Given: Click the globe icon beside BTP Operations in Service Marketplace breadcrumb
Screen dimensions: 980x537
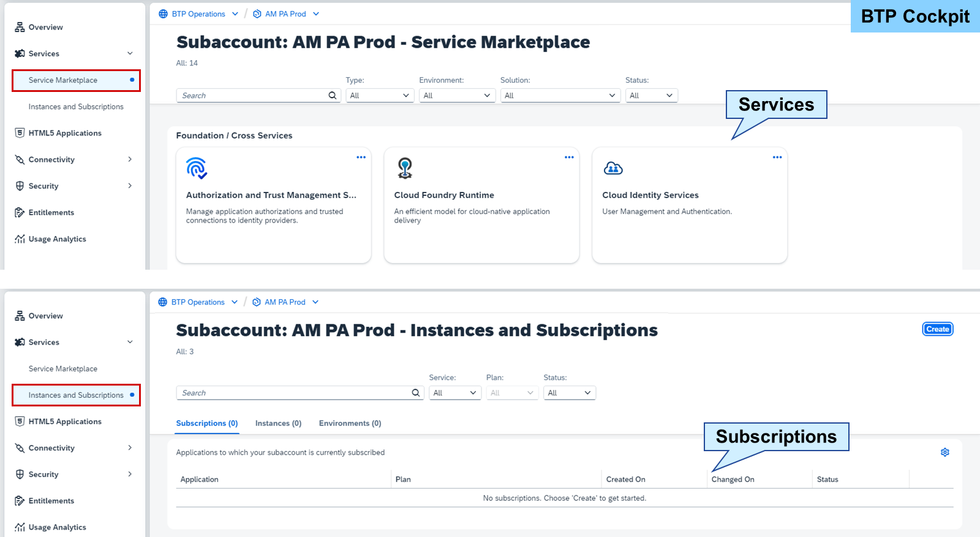Looking at the screenshot, I should (163, 14).
